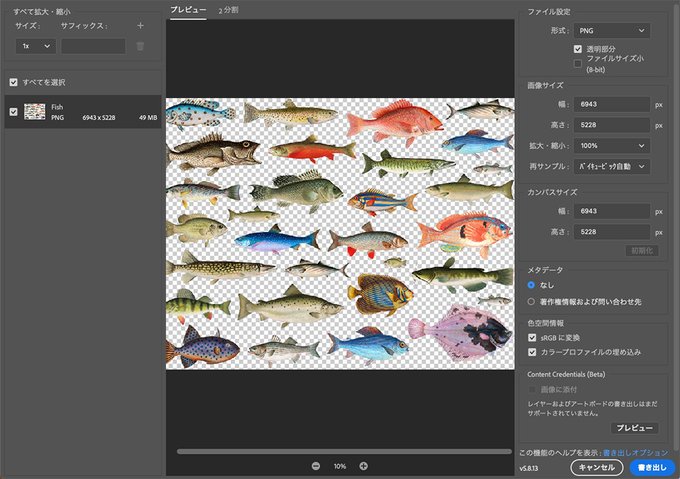This screenshot has width=680, height=479.
Task: Click the キャンセル button
Action: pyautogui.click(x=596, y=467)
